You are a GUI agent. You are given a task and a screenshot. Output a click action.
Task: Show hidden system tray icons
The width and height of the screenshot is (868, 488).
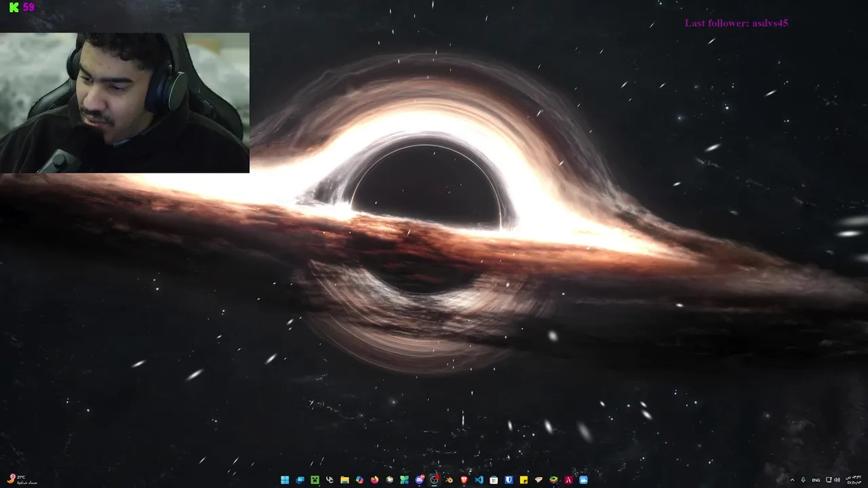pyautogui.click(x=792, y=480)
